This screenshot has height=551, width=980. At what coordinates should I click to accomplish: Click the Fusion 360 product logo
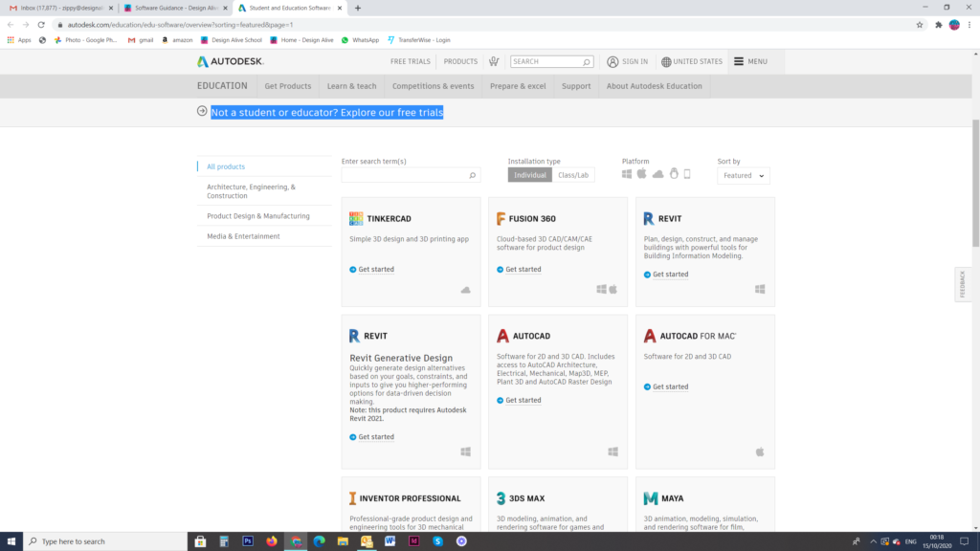click(501, 219)
